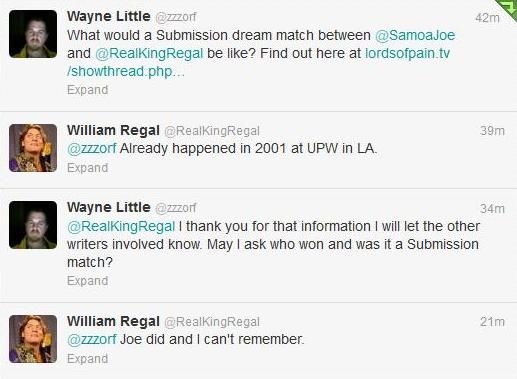
Task: Click the @zzzorf mention in the 39m reply
Action: pyautogui.click(x=92, y=149)
